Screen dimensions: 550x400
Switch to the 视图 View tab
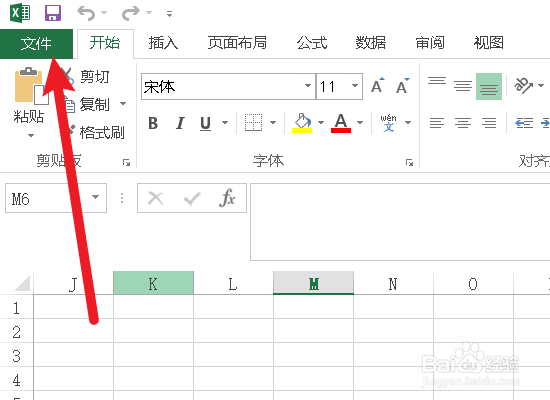click(489, 43)
